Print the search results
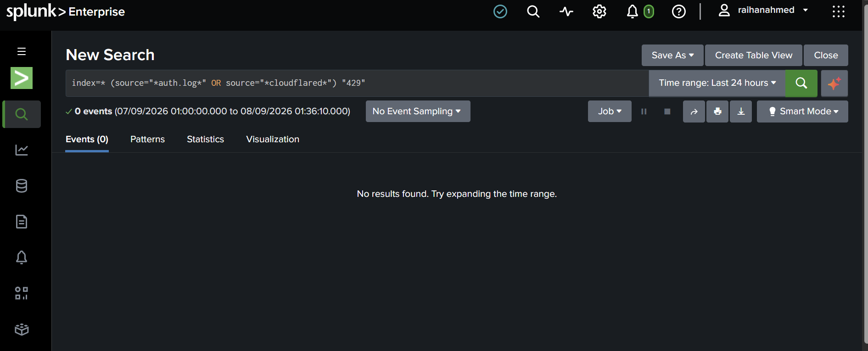This screenshot has width=868, height=351. tap(718, 111)
